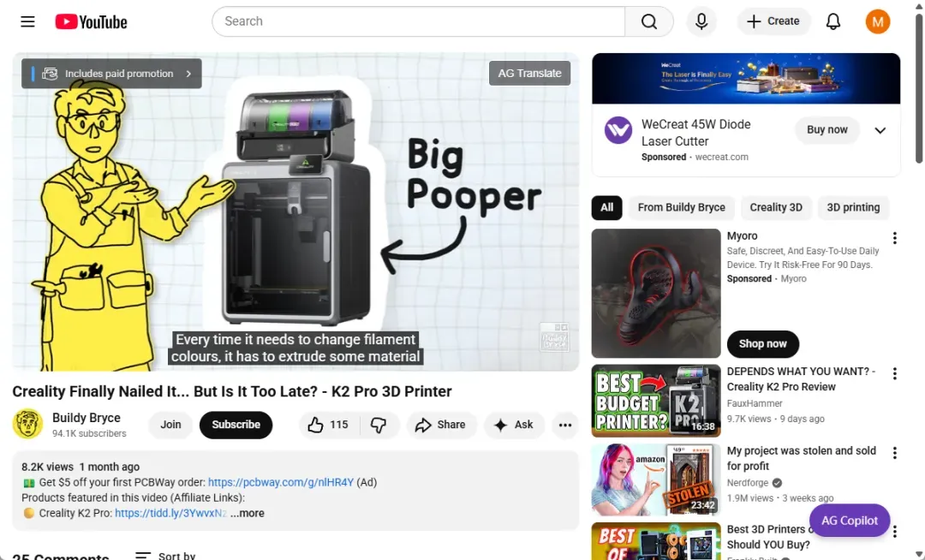Subscribe to Buildy Bryce channel
Screen dimensions: 925x560
click(236, 425)
